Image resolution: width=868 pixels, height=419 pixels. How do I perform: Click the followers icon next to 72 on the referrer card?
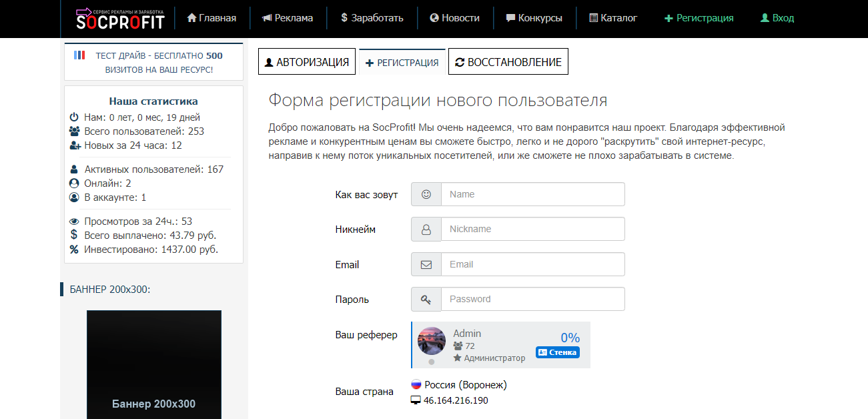click(x=458, y=346)
